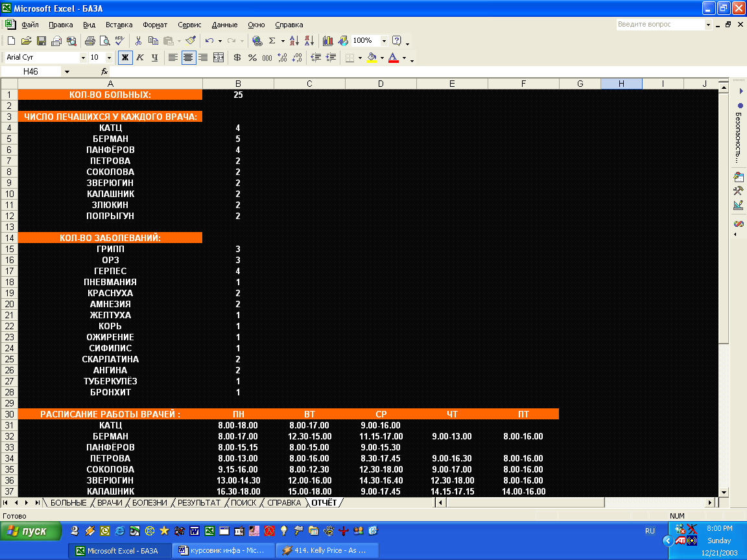Click the RU language indicator

[650, 530]
